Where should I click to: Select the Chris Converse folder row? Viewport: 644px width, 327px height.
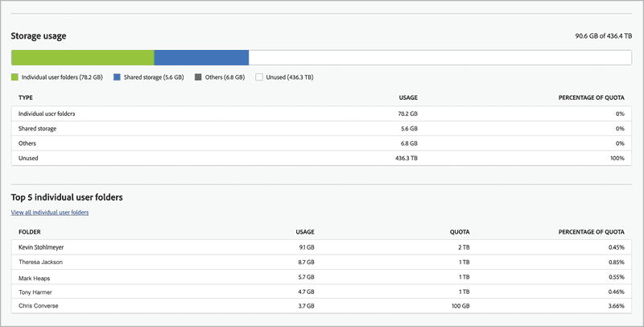(321, 306)
